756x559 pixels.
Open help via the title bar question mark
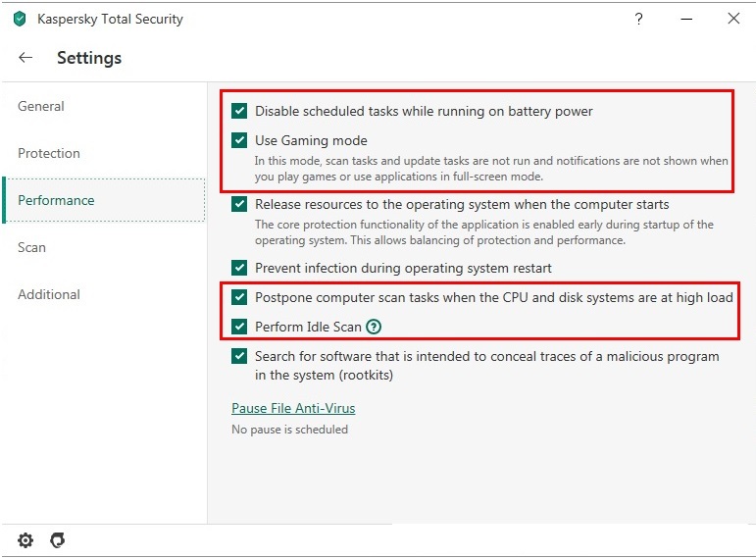639,19
